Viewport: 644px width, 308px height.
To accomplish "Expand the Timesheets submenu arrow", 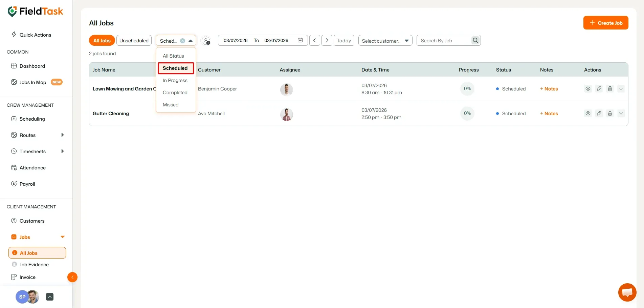I will coord(62,151).
